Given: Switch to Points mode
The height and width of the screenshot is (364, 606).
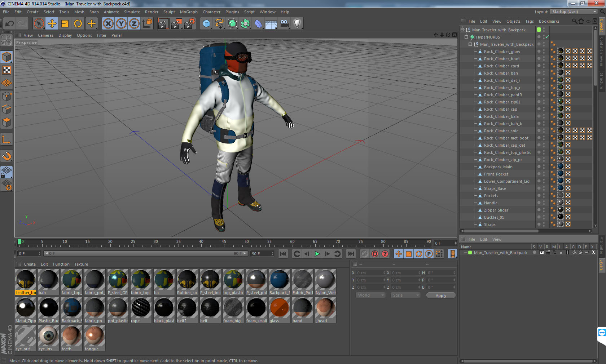Looking at the screenshot, I should coord(6,96).
